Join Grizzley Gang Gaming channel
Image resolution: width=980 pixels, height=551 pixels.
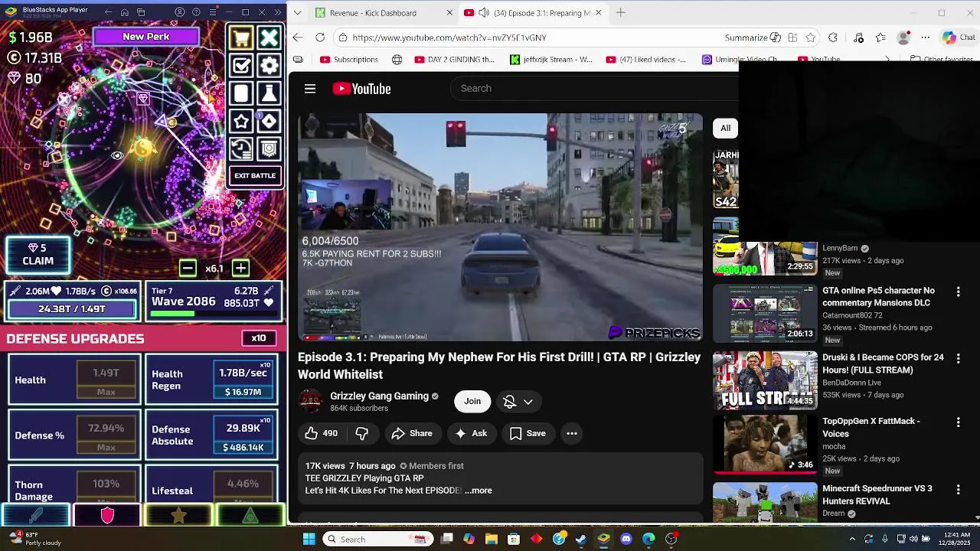point(472,401)
